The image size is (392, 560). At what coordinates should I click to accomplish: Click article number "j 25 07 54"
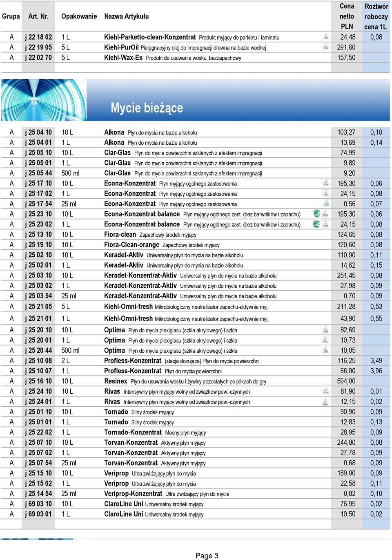(38, 463)
